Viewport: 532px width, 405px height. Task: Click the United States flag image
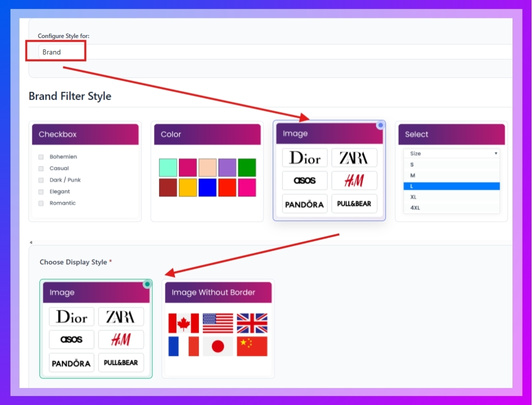point(218,323)
